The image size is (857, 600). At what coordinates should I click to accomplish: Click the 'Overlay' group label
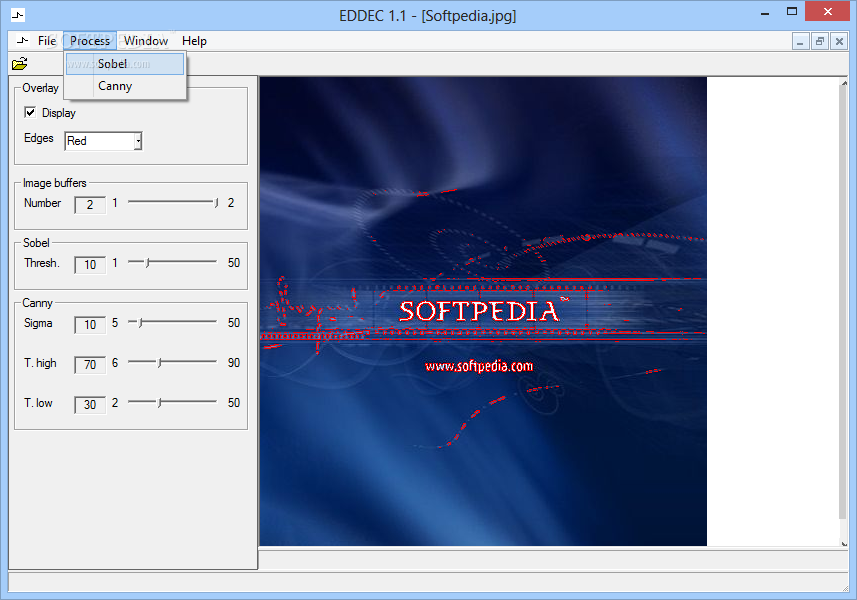(x=40, y=88)
